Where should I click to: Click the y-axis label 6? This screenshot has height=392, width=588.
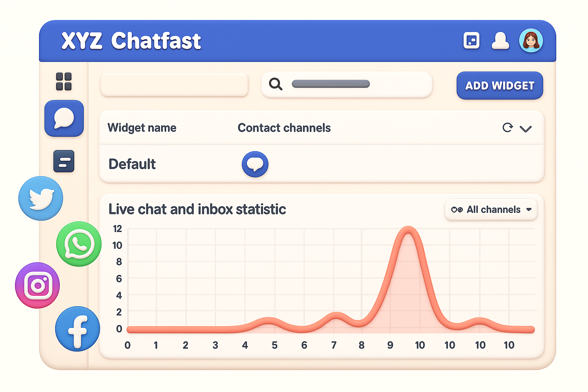(x=119, y=279)
